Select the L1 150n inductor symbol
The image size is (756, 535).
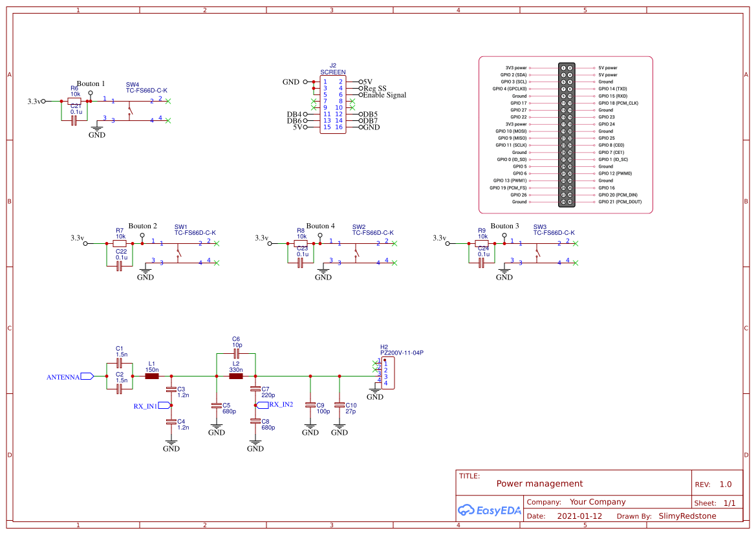(x=153, y=375)
